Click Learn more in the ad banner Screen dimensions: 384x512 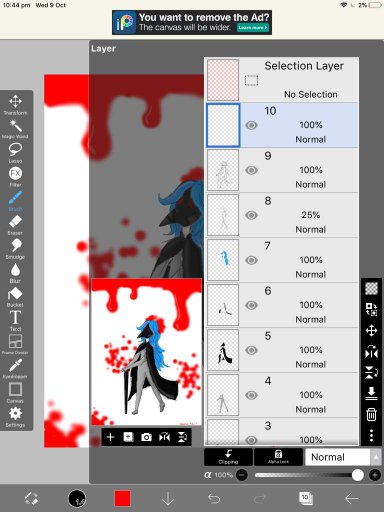[x=253, y=28]
